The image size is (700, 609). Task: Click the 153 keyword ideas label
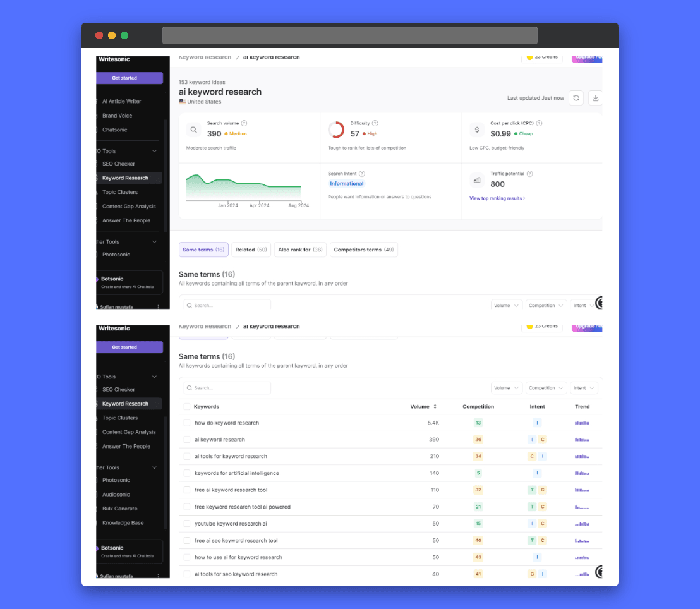[202, 82]
